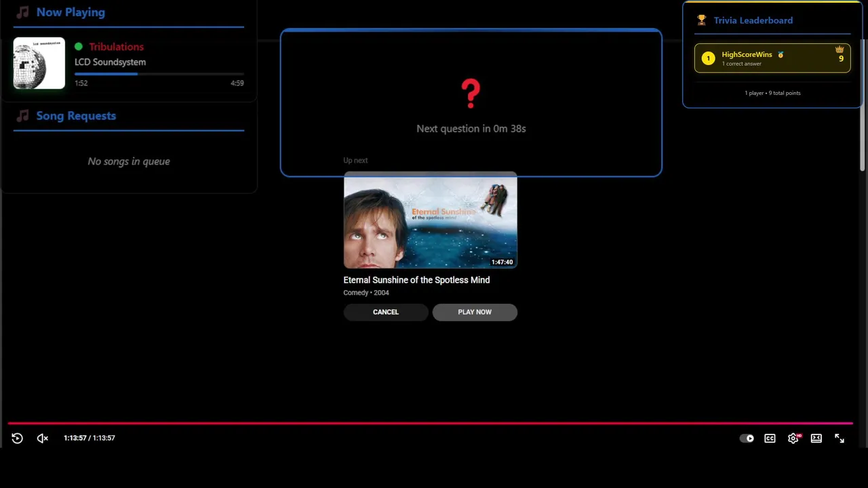Open the video settings gear
The width and height of the screenshot is (868, 488).
793,439
